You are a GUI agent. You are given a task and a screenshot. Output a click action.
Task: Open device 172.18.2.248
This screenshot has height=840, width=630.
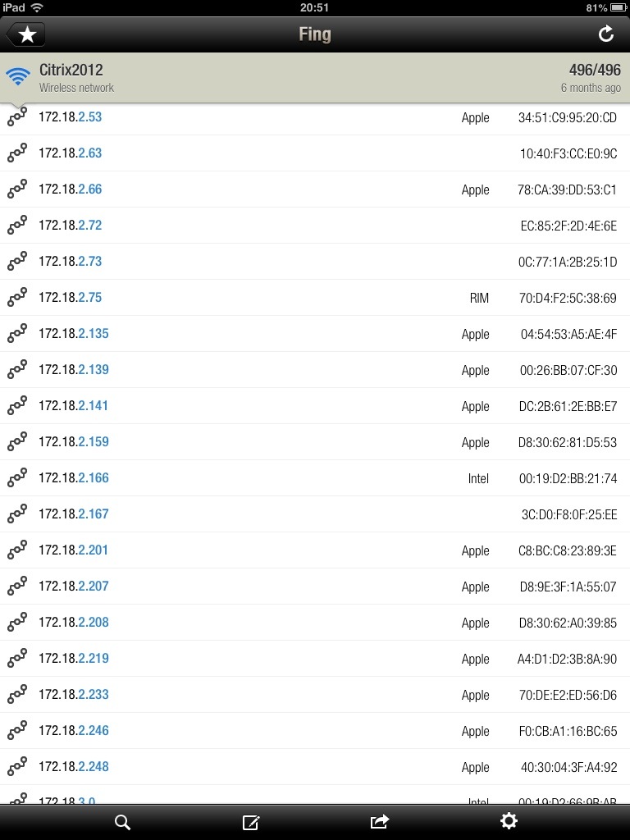tap(315, 767)
